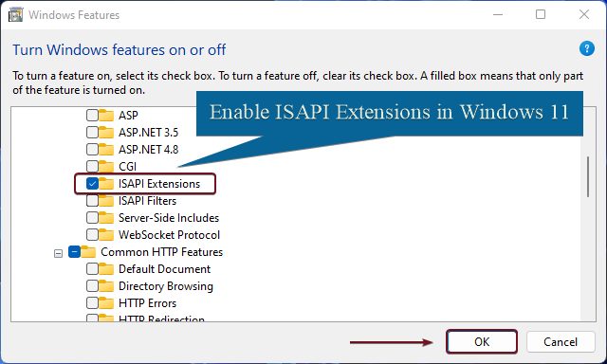607x364 pixels.
Task: Click the ASP.NET 3.5 folder icon
Action: pos(106,133)
